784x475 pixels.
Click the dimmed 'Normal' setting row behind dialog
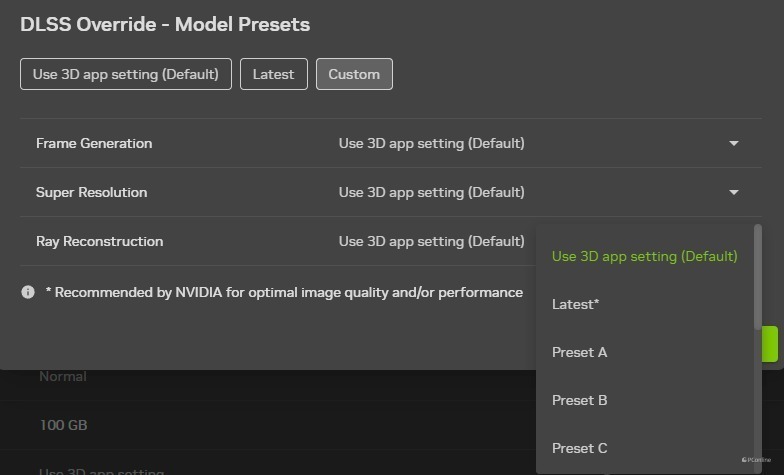[x=63, y=377]
